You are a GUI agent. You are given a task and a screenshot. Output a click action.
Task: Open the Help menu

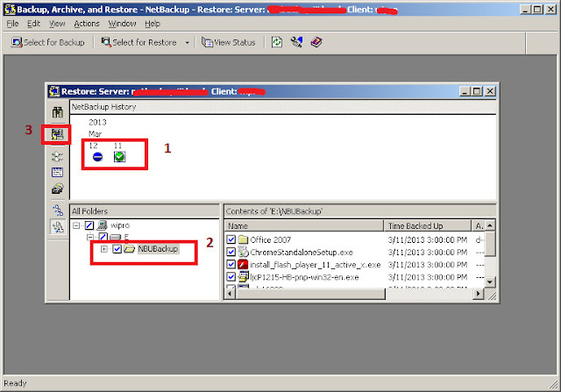[x=153, y=24]
